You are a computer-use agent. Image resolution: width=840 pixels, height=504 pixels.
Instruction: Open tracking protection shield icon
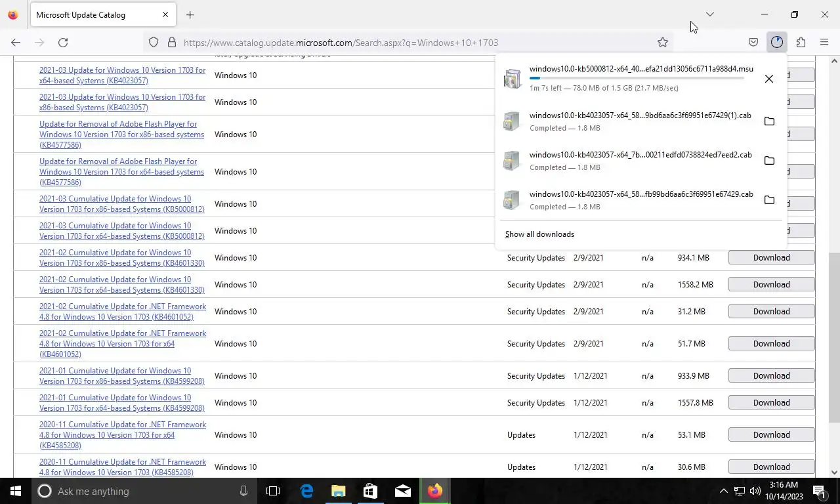[x=154, y=42]
